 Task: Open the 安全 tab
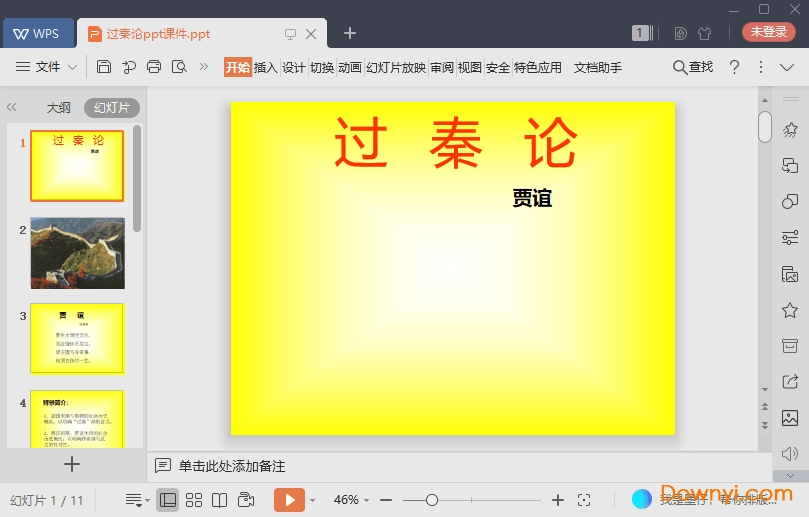[498, 67]
